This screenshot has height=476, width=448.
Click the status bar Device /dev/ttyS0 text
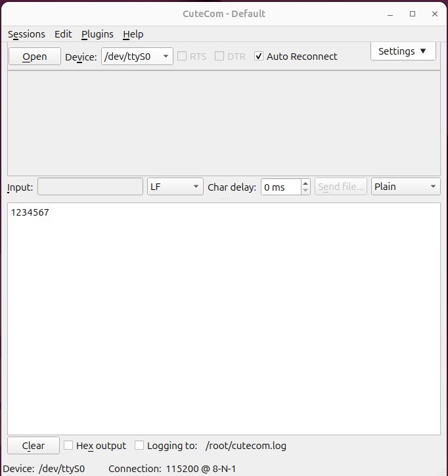43,469
